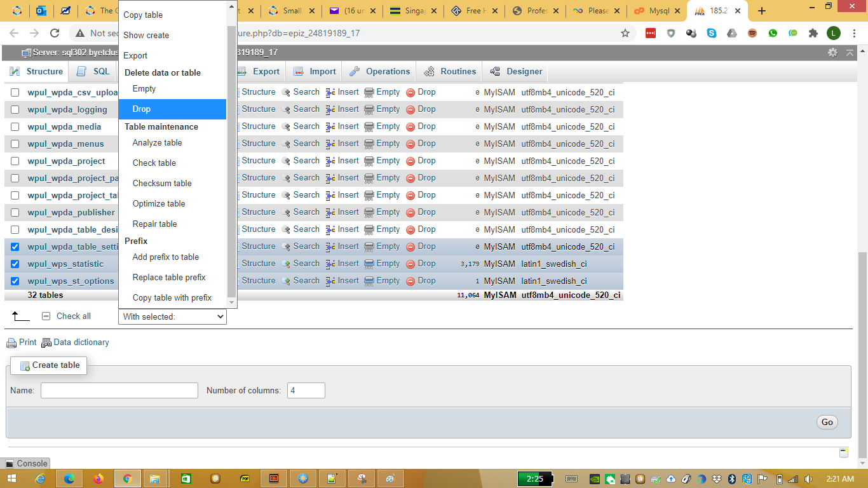This screenshot has width=868, height=488.
Task: Click the Create table button
Action: click(50, 365)
